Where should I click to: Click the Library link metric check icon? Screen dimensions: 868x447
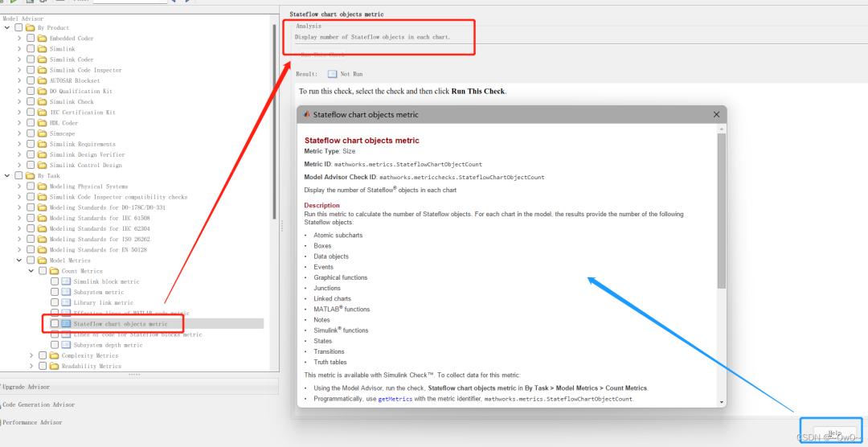point(66,302)
